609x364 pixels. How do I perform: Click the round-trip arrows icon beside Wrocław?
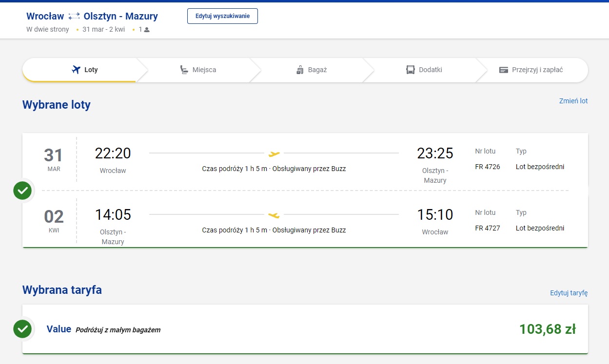coord(74,17)
